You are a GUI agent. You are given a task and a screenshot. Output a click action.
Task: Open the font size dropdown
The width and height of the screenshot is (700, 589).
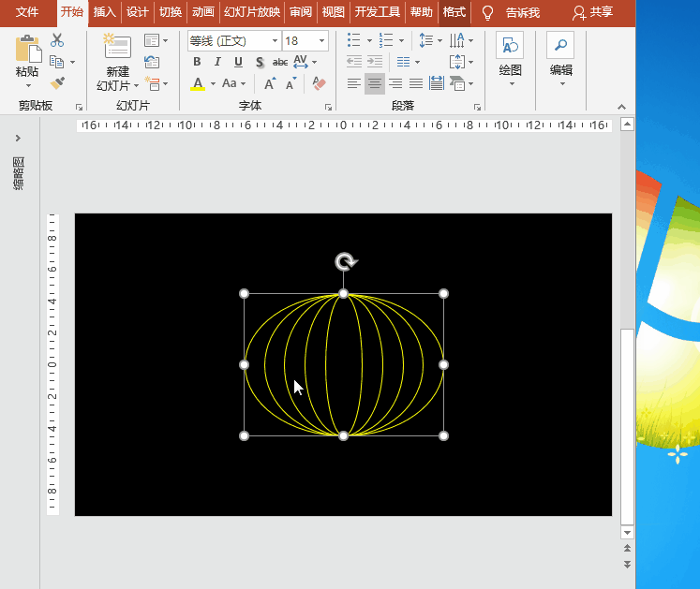(322, 41)
